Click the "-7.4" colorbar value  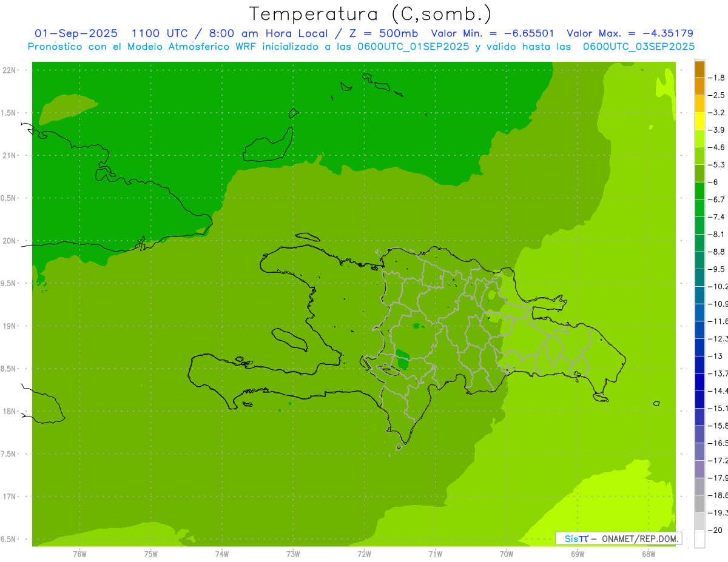coord(716,216)
